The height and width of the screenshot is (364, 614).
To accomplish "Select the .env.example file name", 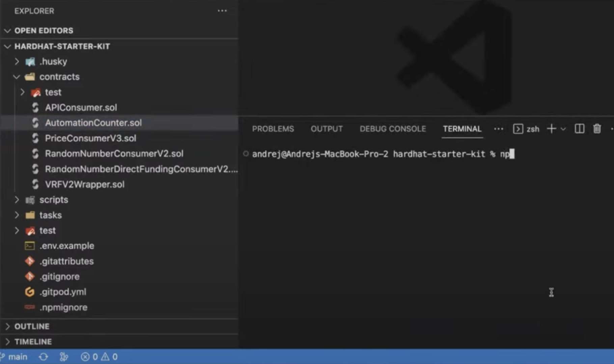I will click(x=67, y=246).
